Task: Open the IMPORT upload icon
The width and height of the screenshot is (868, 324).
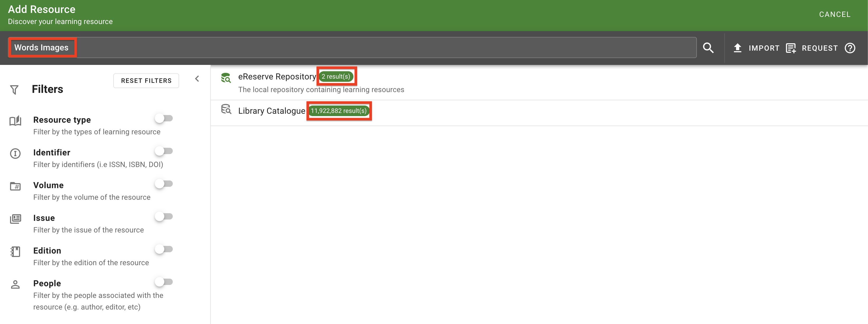Action: point(737,48)
